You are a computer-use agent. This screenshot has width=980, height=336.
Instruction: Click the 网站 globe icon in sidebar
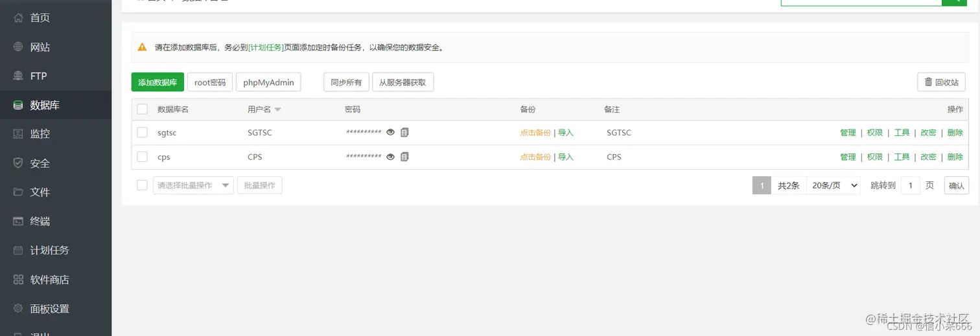(x=18, y=47)
